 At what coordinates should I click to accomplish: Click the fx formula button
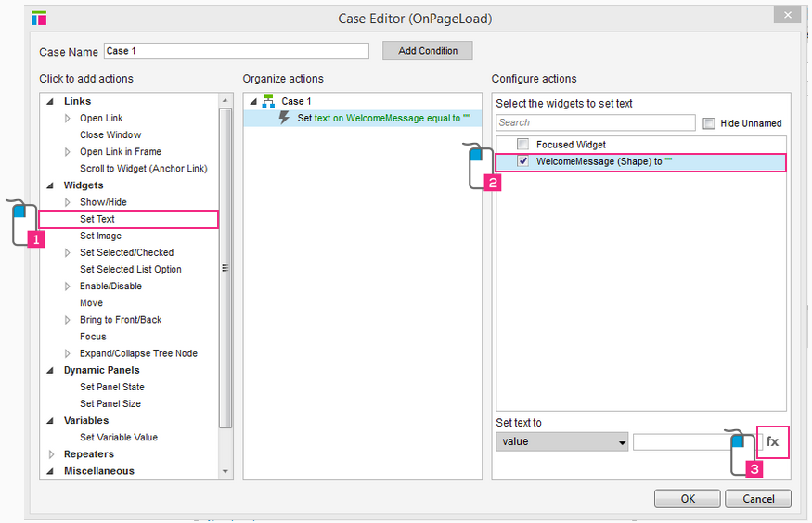772,441
